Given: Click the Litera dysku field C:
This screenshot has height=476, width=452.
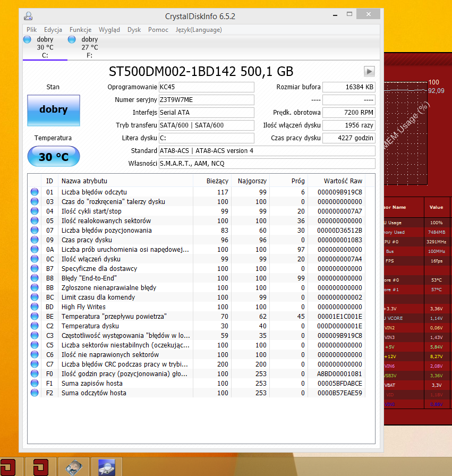Looking at the screenshot, I should [x=207, y=138].
